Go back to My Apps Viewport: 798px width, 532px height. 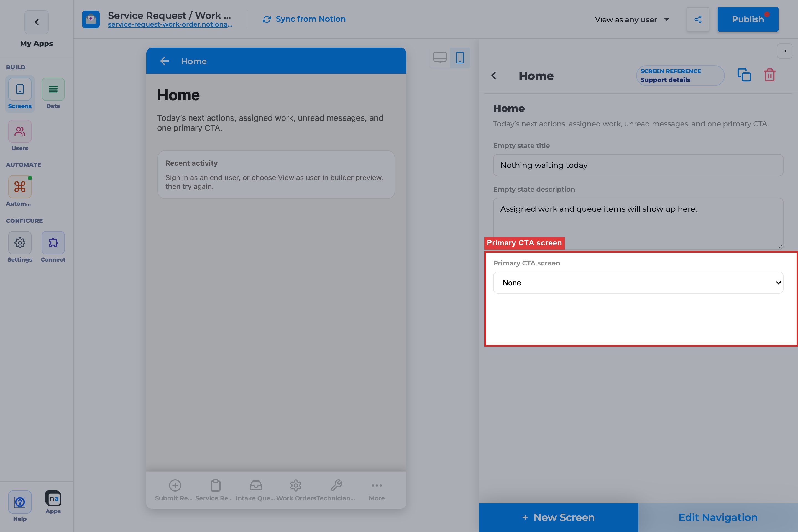37,22
